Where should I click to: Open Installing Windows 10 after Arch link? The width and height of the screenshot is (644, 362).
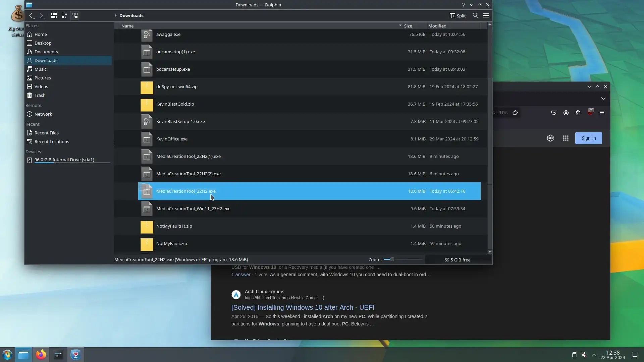click(x=303, y=307)
